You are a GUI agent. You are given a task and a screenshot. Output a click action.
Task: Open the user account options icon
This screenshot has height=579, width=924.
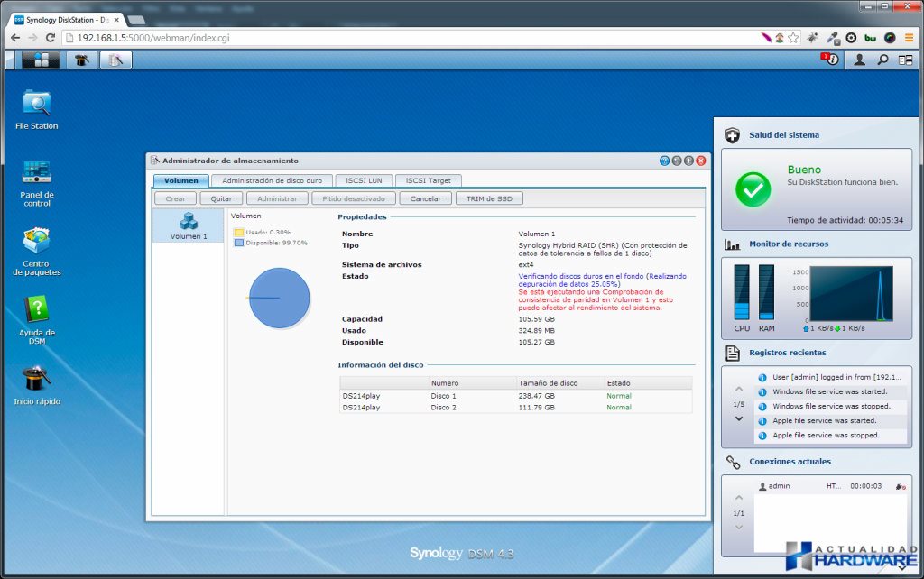tap(859, 60)
